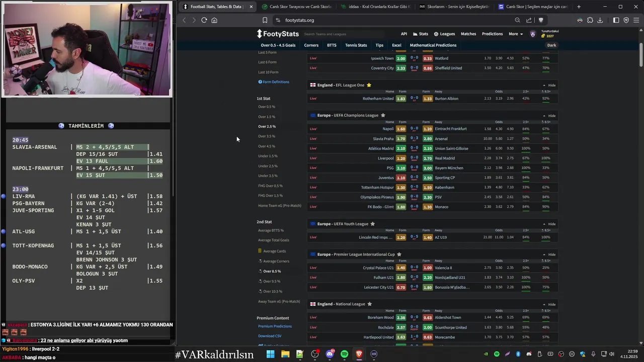Select Over 3.5 % first stat
644x362 pixels.
[267, 136]
